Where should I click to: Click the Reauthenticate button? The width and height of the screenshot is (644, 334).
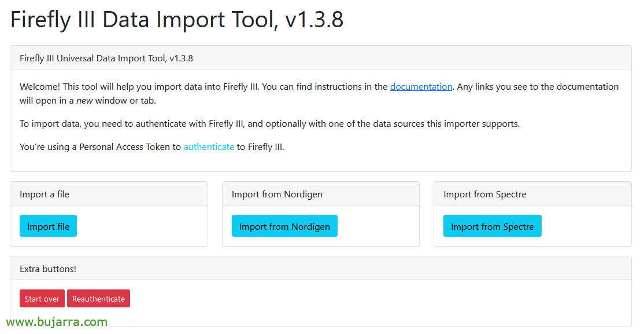99,299
